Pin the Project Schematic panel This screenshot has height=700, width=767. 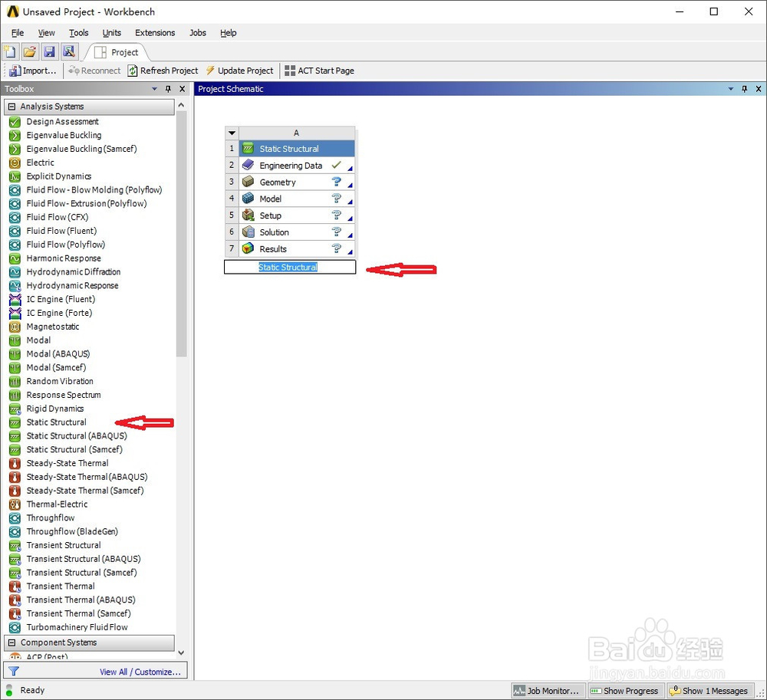coord(745,89)
